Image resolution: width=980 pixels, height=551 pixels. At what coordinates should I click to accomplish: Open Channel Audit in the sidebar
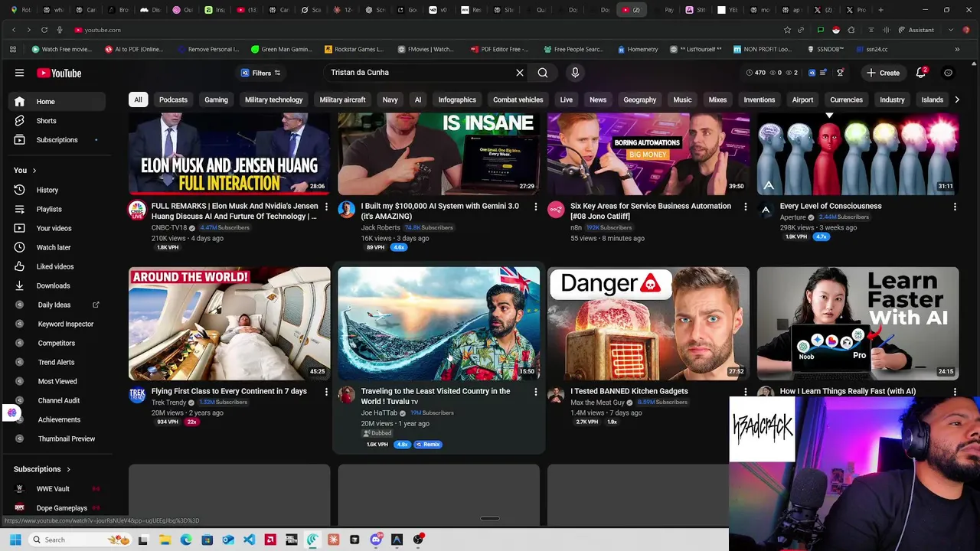(57, 400)
